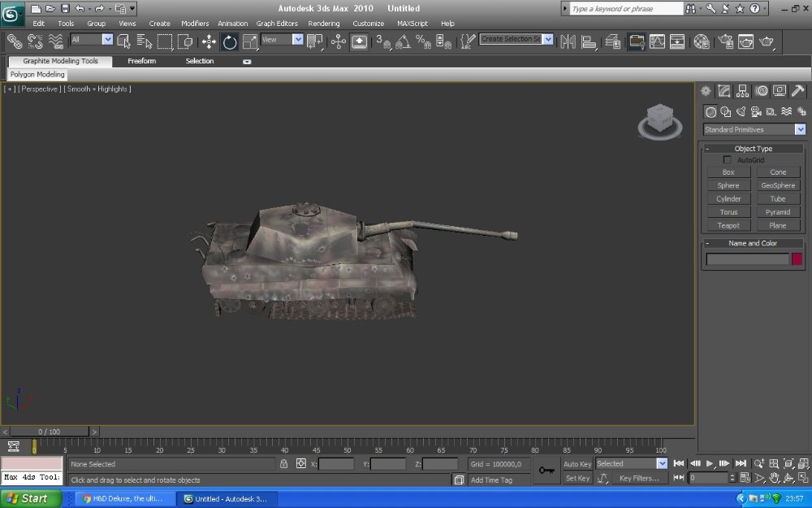Open Select by Name dialog
The image size is (812, 508).
click(x=144, y=41)
